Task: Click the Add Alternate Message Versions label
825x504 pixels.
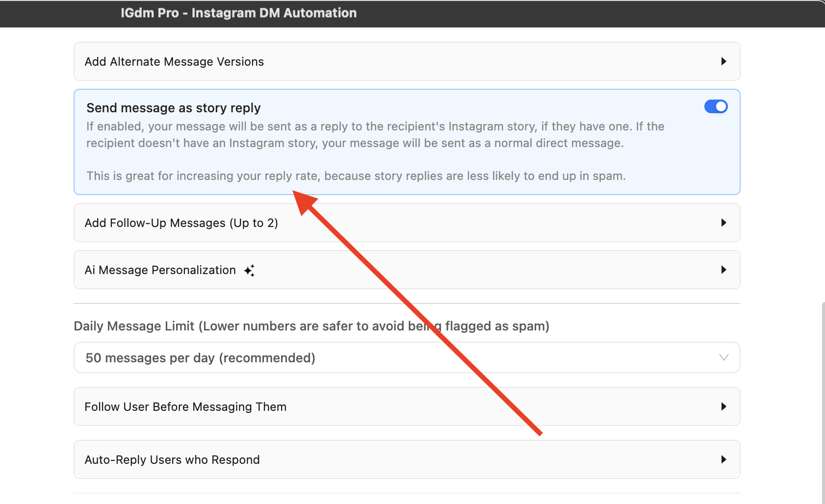Action: click(174, 62)
